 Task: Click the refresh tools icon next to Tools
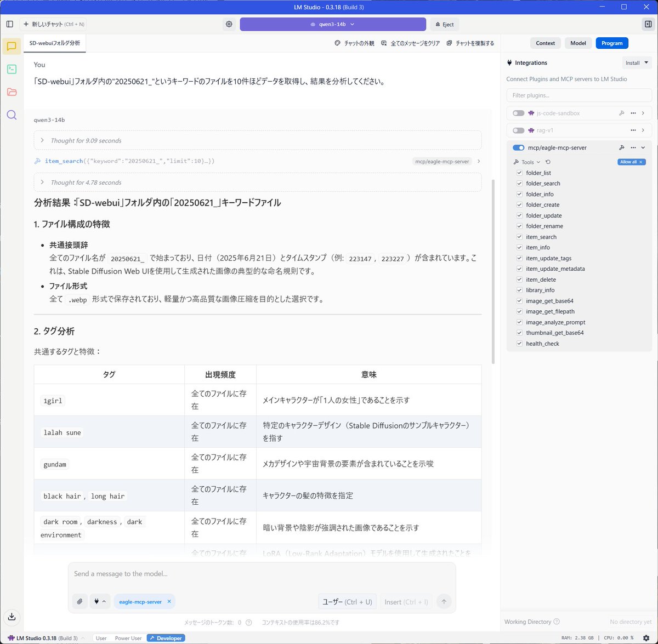[x=548, y=162]
